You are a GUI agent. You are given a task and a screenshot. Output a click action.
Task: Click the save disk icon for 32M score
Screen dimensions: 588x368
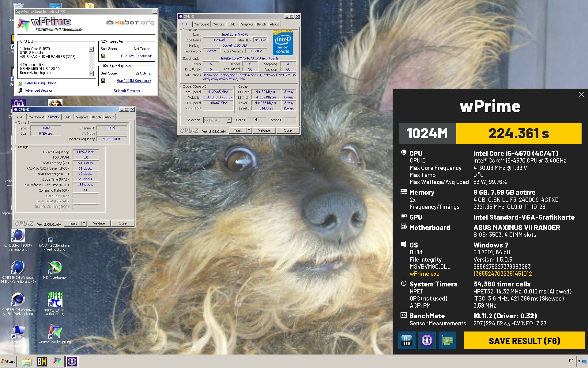103,56
